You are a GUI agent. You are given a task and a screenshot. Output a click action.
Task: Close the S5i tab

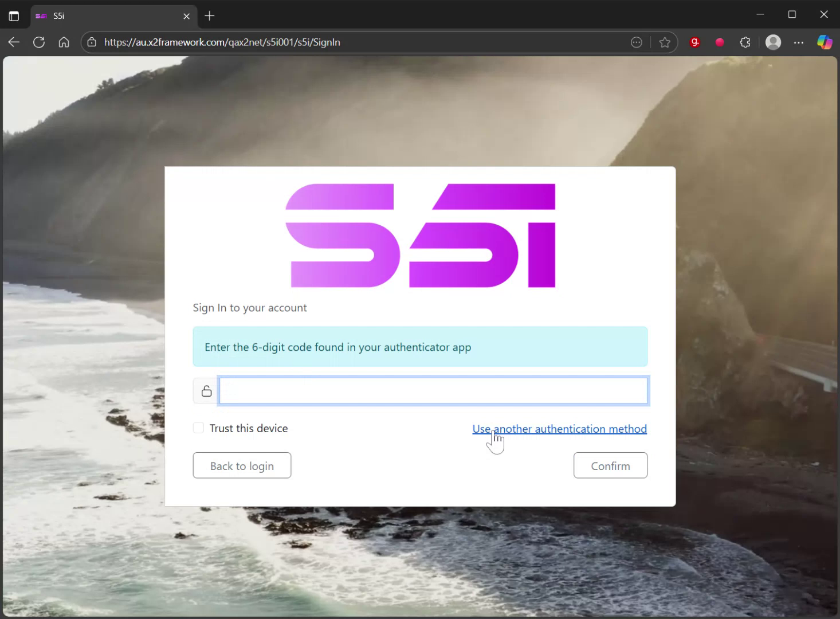(x=186, y=16)
